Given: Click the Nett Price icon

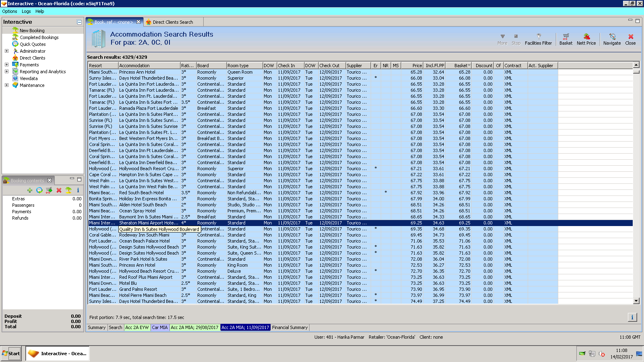Looking at the screenshot, I should coord(586,39).
